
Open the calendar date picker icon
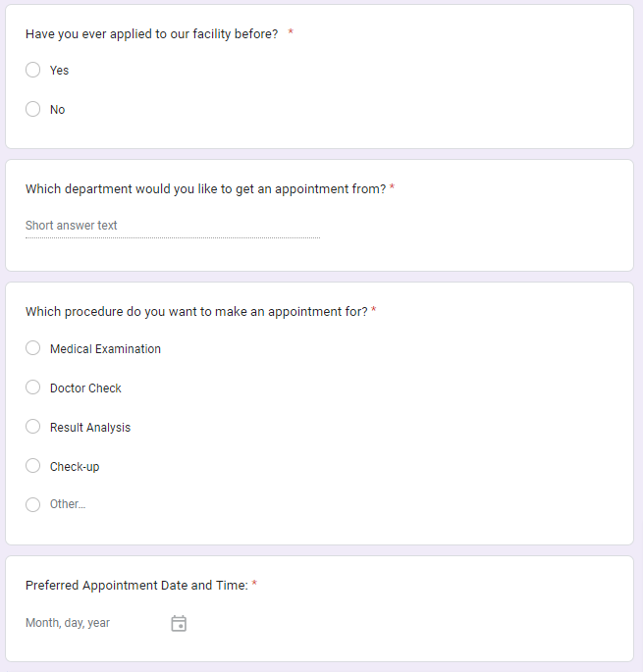179,623
